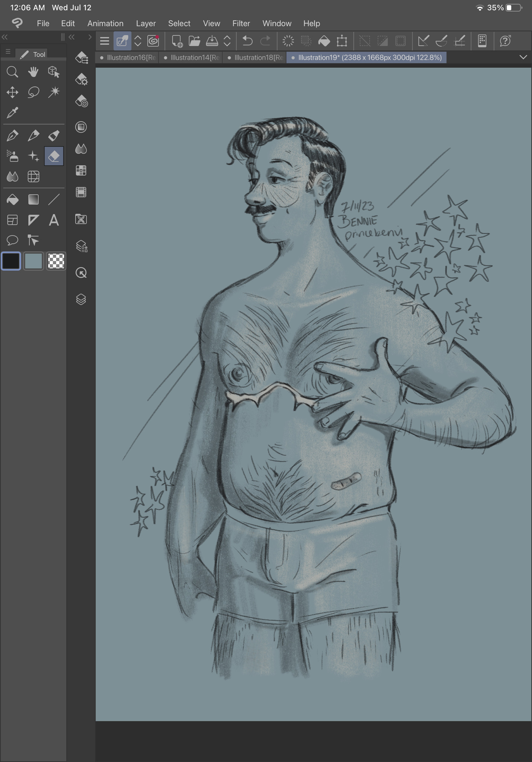Open the Tool palette hamburger menu

pos(8,52)
